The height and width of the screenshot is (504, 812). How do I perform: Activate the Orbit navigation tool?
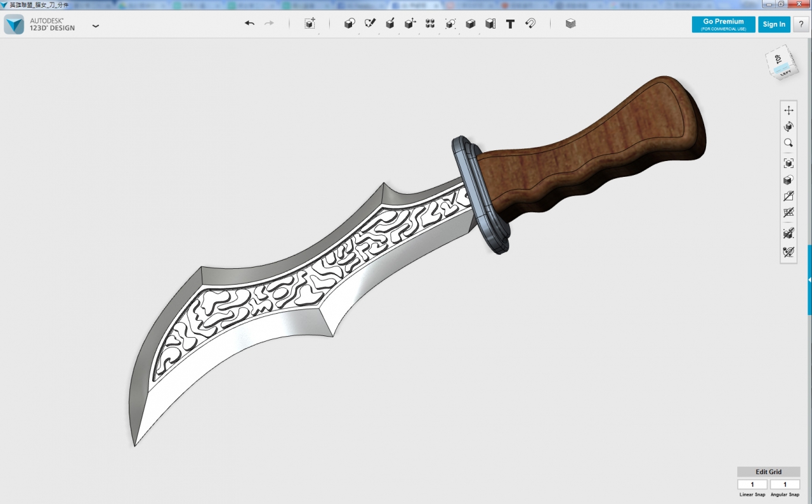tap(789, 127)
